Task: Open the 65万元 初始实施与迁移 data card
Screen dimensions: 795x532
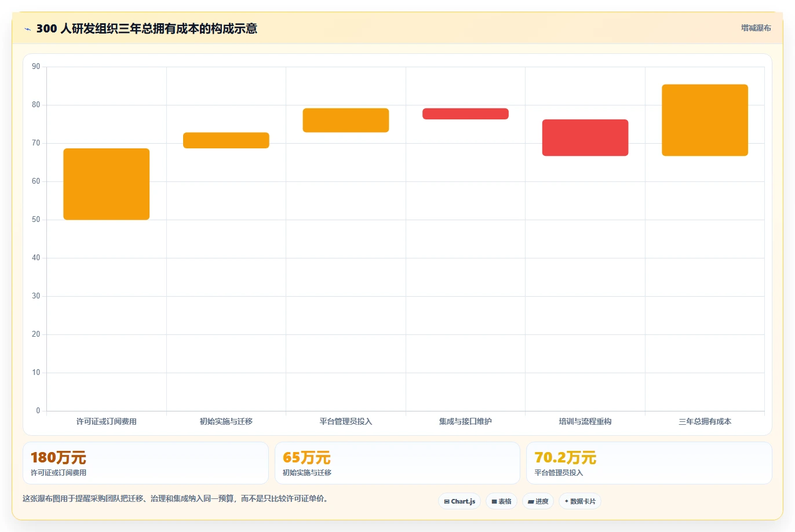Action: coord(397,463)
